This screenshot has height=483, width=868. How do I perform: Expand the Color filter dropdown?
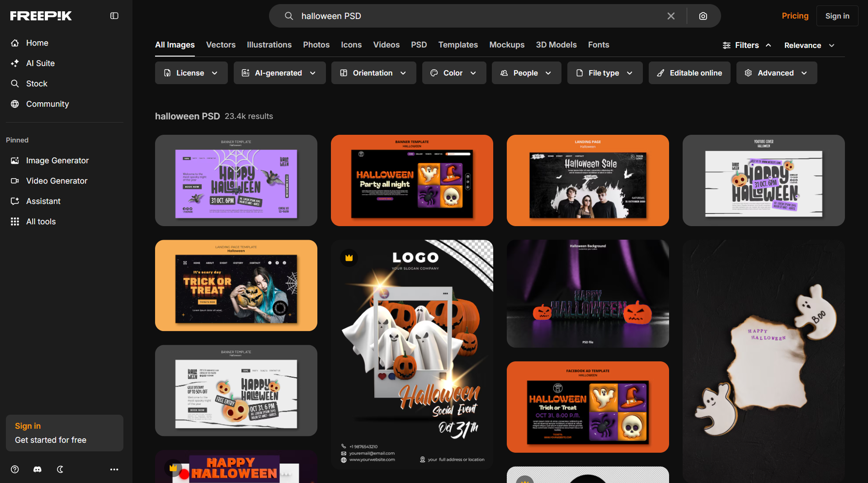[454, 73]
